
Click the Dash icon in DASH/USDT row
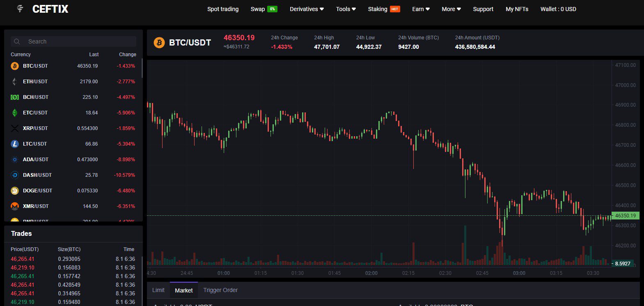(x=15, y=175)
